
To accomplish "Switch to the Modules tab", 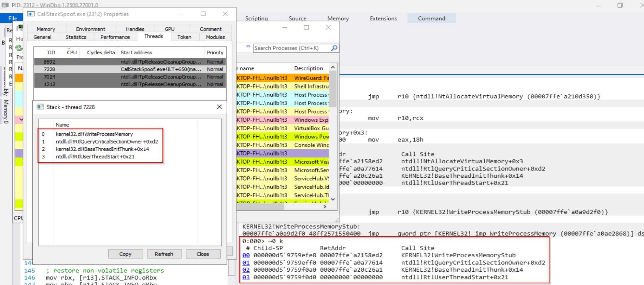I will click(215, 37).
